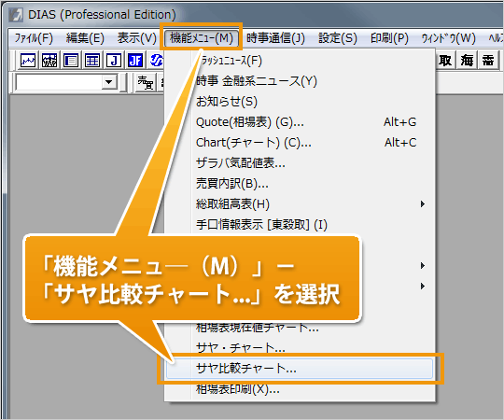This screenshot has height=420, width=504.
Task: Click the 機能メニュー(M) menu
Action: click(x=202, y=38)
